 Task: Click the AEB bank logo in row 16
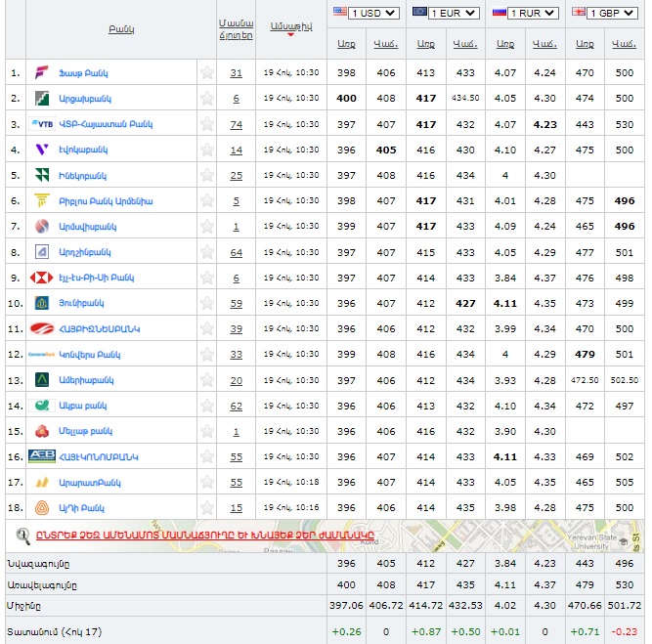[42, 456]
